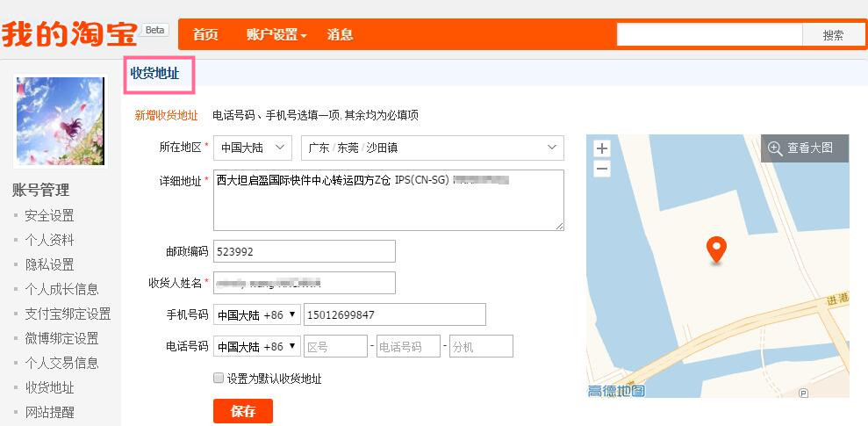Viewport: 868px width, 426px height.
Task: Open the landline +86 country code dropdown
Action: (x=257, y=346)
